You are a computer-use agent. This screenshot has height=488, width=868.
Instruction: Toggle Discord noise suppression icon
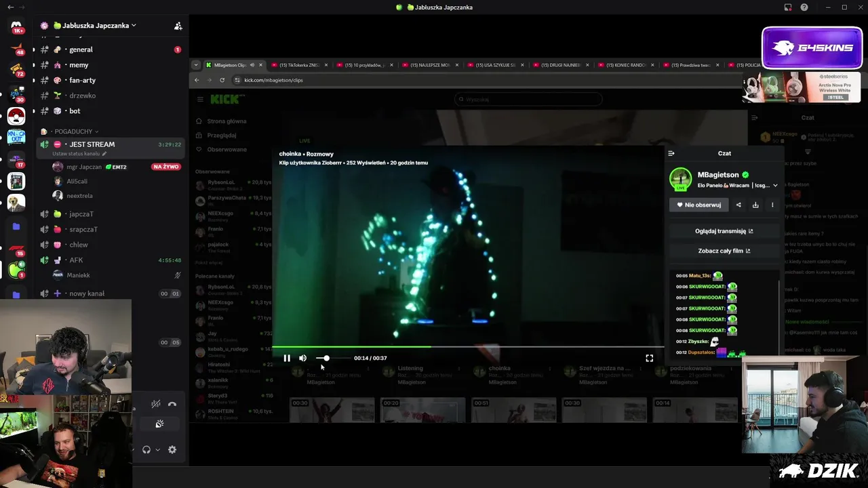155,404
